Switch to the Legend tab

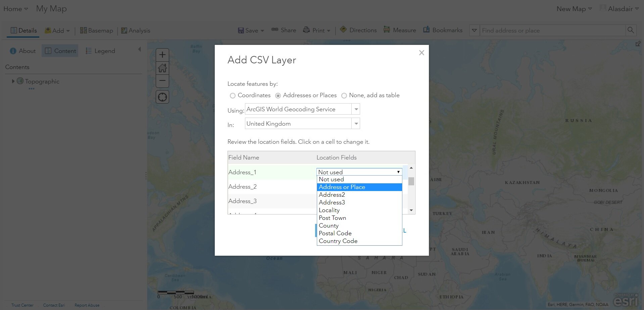(x=100, y=51)
